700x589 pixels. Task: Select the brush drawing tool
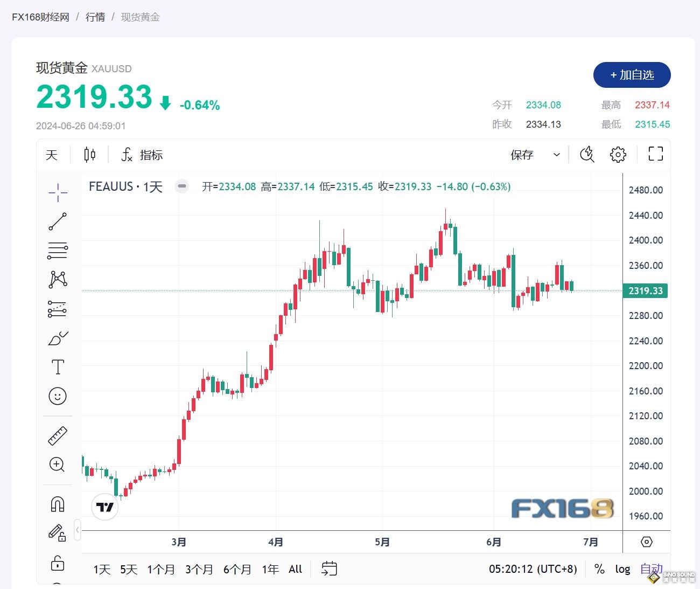tap(58, 338)
